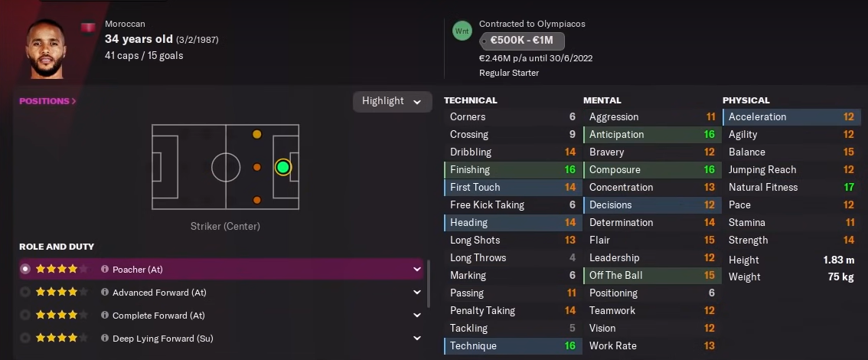Expand the Poacher (At) role chevron
868x360 pixels.
[417, 270]
